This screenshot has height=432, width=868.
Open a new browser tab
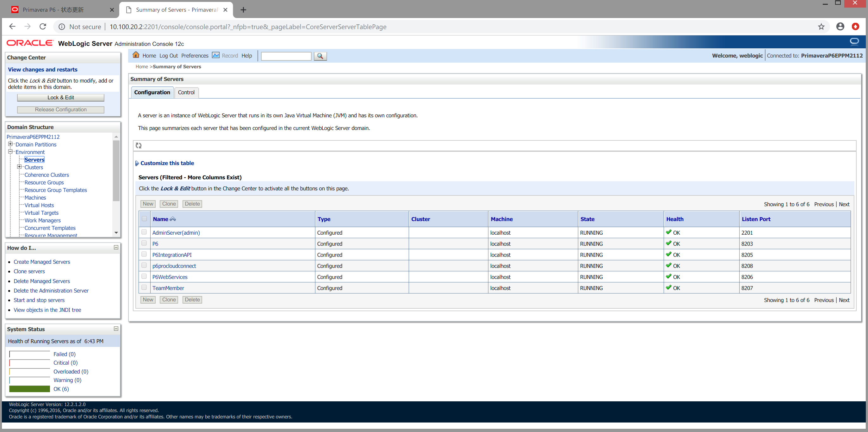[x=243, y=10]
